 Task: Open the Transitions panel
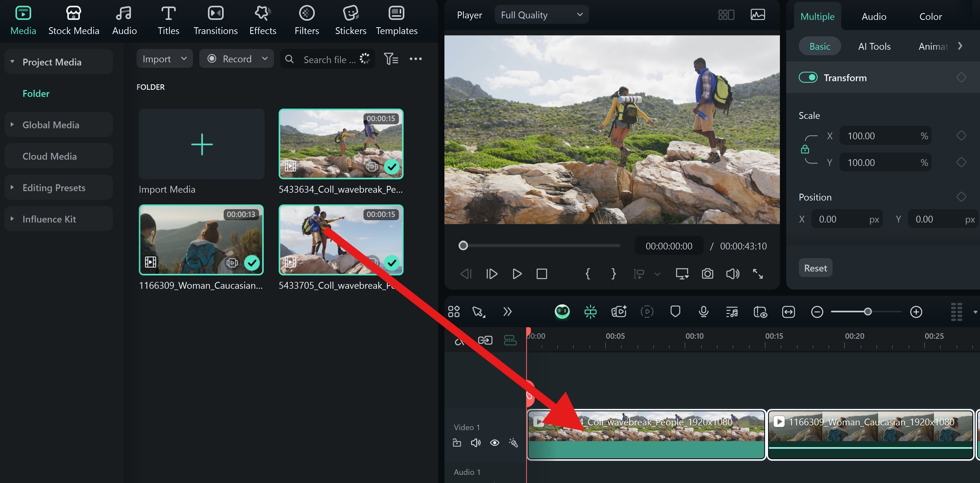tap(215, 20)
